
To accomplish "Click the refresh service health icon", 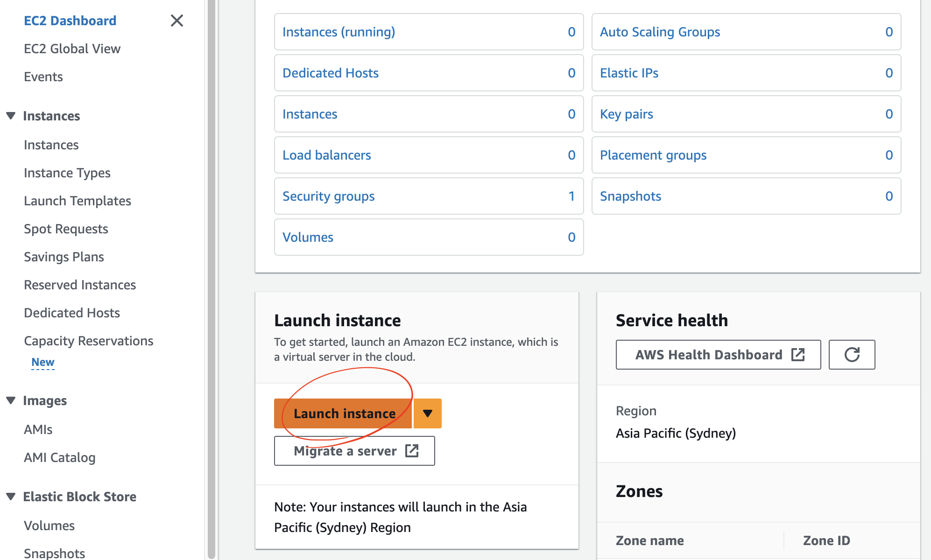I will click(x=851, y=355).
